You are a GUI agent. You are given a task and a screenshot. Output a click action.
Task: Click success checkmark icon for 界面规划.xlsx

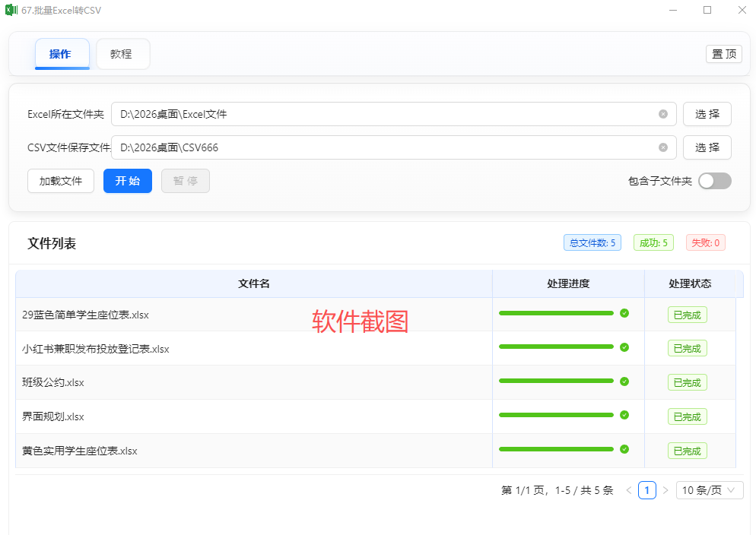624,415
